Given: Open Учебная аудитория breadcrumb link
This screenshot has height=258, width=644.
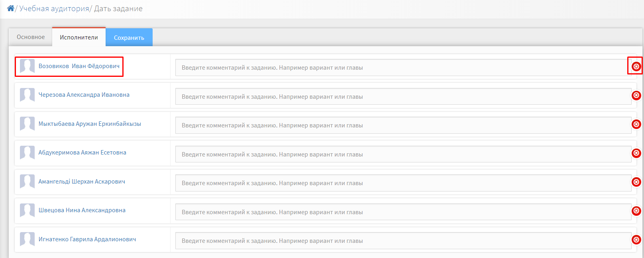Looking at the screenshot, I should click(x=54, y=8).
